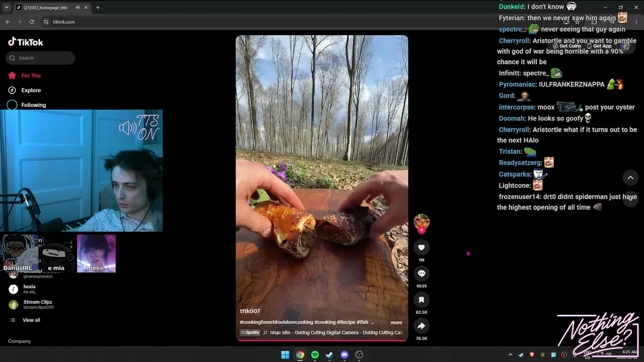Follow the creator via avatar plus icon

click(422, 230)
